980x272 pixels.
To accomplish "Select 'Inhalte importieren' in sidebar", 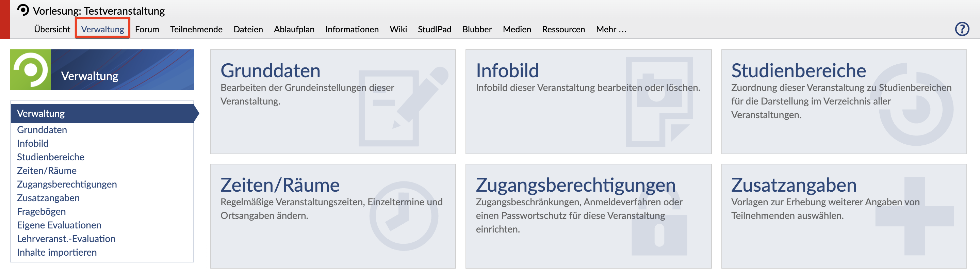I will click(57, 252).
